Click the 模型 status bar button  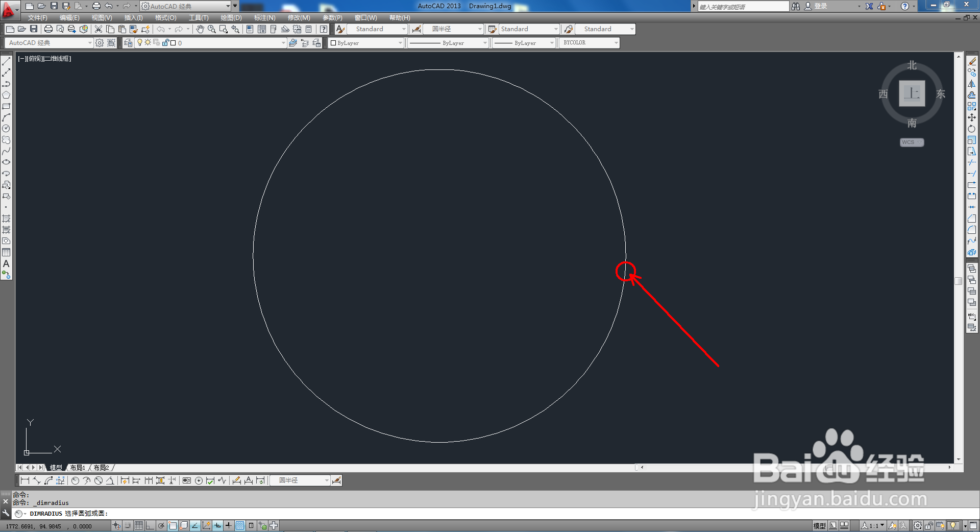tap(819, 525)
